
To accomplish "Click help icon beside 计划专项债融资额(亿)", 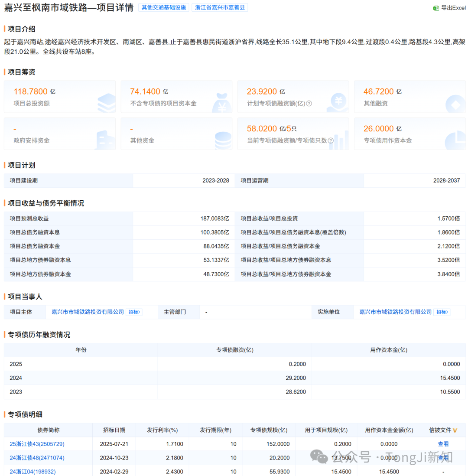I will click(x=309, y=104).
